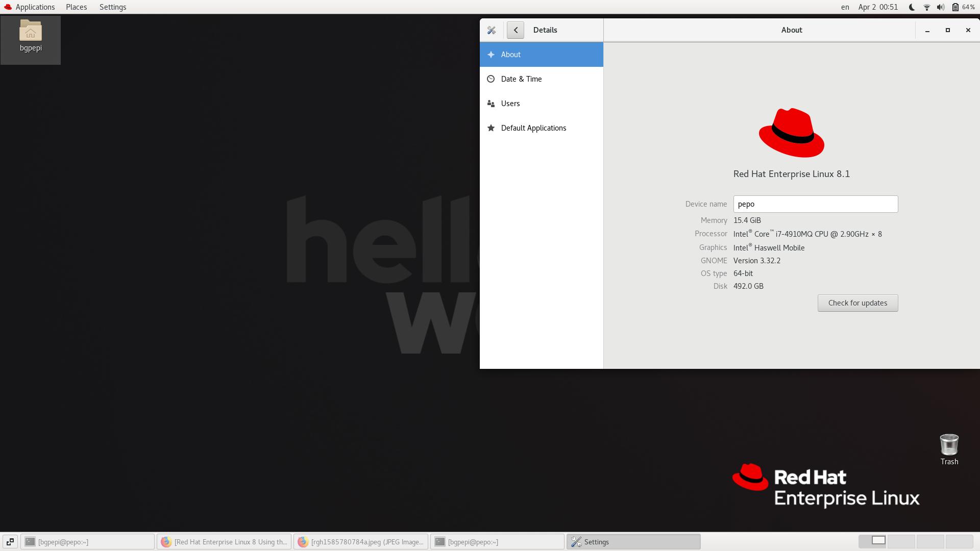Click the volume speaker icon
This screenshot has height=551, width=980.
(x=941, y=7)
